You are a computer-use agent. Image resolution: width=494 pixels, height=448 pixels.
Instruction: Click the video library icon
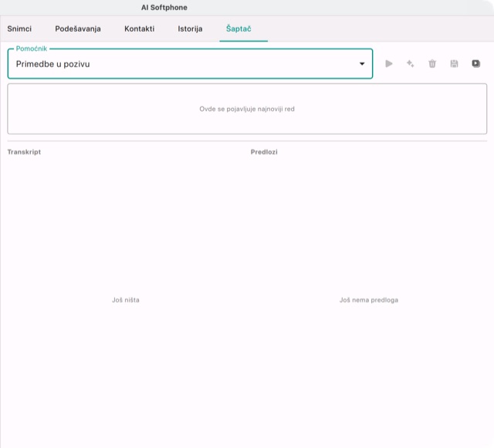475,64
